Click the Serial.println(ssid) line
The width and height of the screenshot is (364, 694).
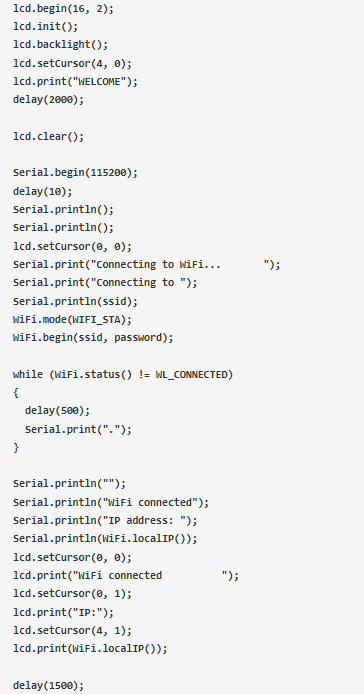[75, 301]
